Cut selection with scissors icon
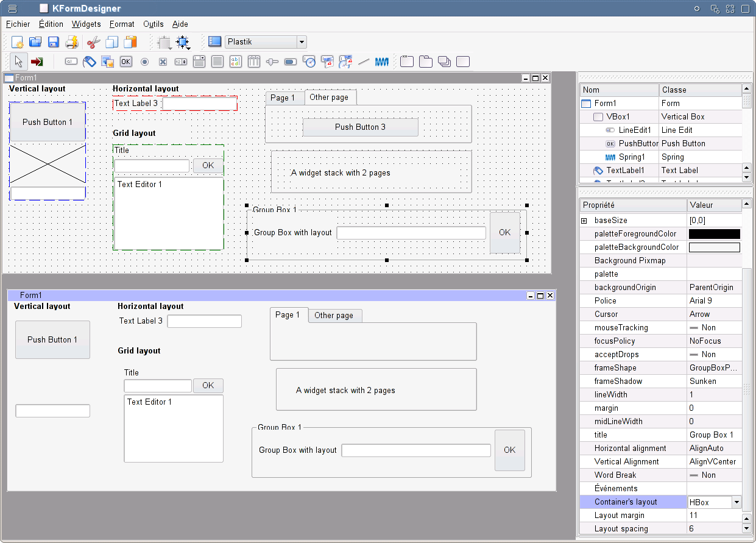Viewport: 756px width, 543px height. pyautogui.click(x=93, y=42)
